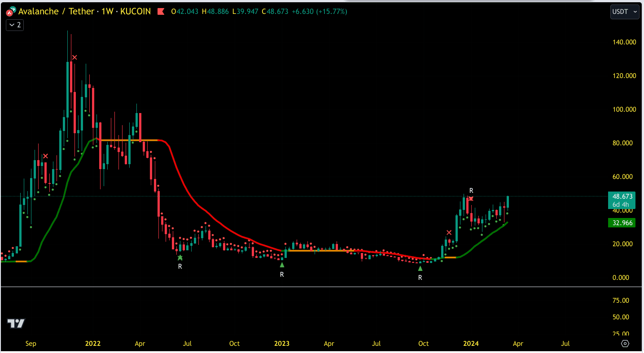The height and width of the screenshot is (353, 644).
Task: Click green triangle marker at 2023 start
Action: 282,265
